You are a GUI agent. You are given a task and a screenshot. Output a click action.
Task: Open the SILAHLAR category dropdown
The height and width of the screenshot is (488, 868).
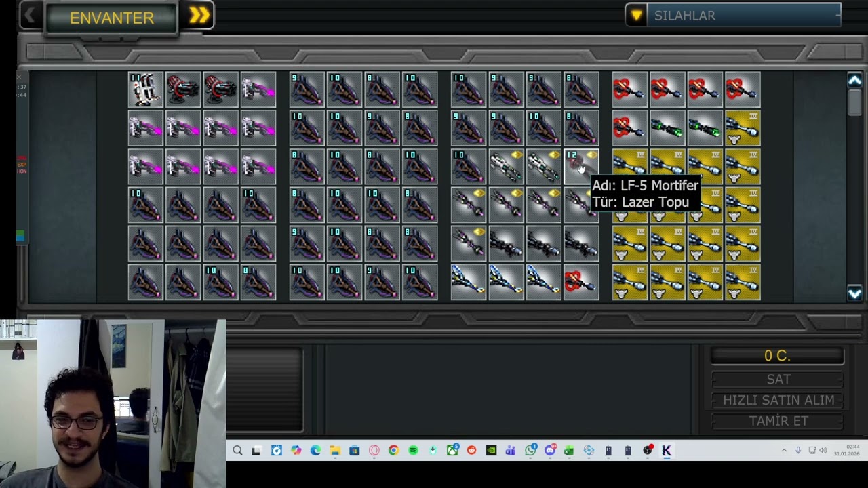pyautogui.click(x=733, y=16)
